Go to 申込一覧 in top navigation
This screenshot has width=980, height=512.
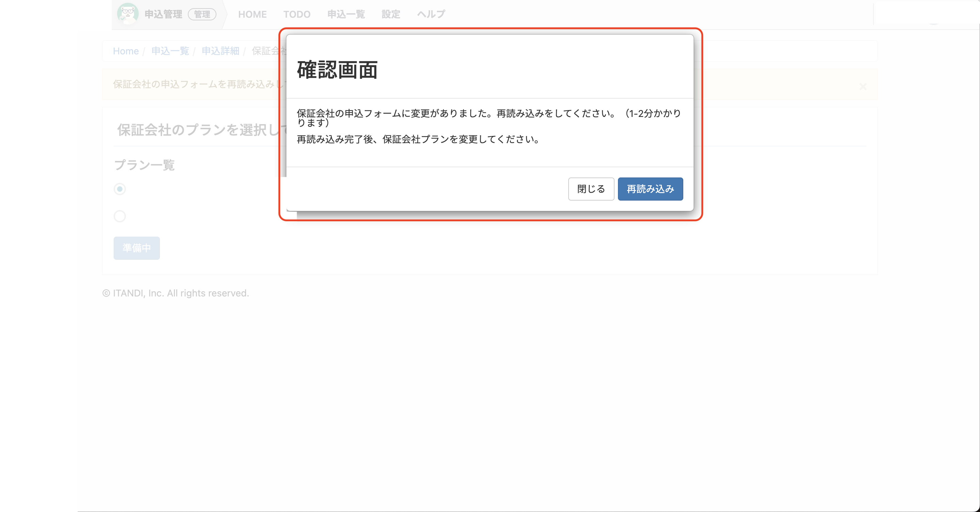346,14
